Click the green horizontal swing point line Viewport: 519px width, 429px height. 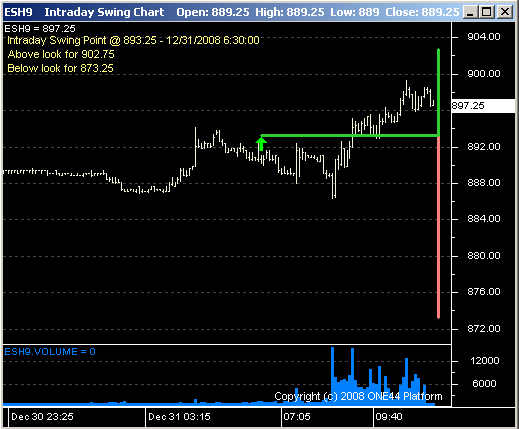pos(349,135)
